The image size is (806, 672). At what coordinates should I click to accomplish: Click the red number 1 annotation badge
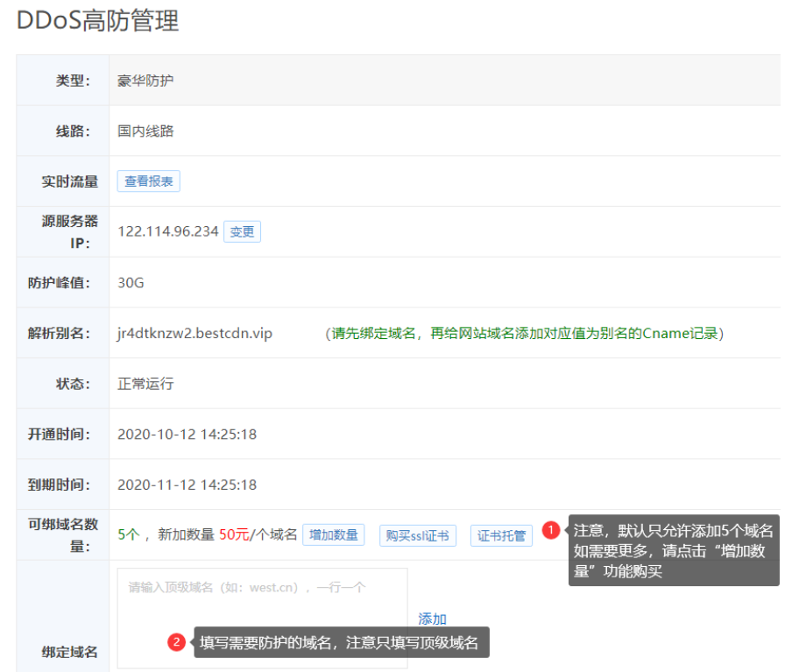pyautogui.click(x=550, y=530)
